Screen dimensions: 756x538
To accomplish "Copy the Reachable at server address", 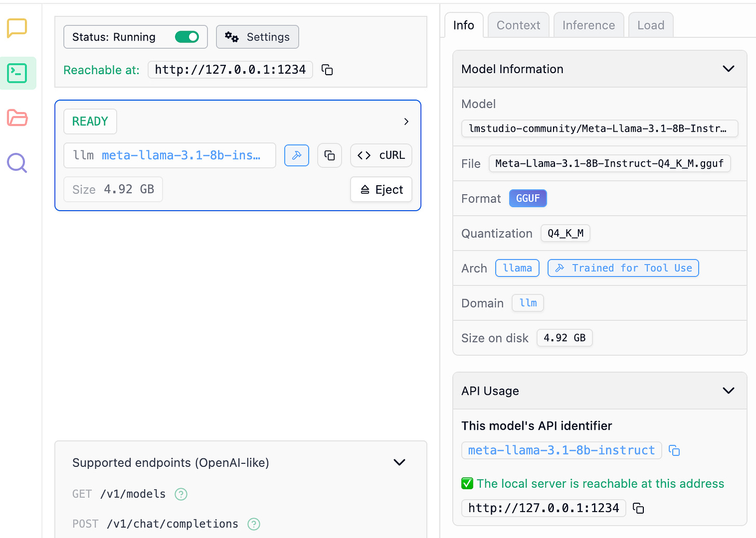I will 327,70.
